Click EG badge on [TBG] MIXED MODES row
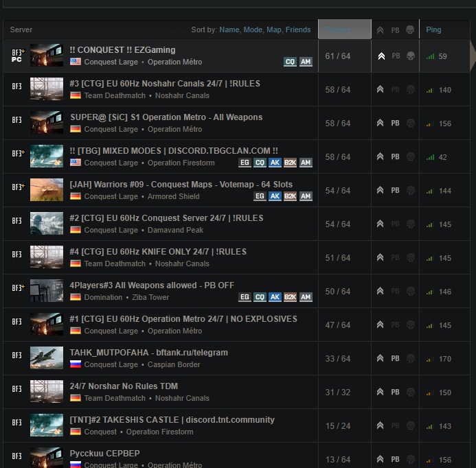476x468 pixels. click(245, 163)
